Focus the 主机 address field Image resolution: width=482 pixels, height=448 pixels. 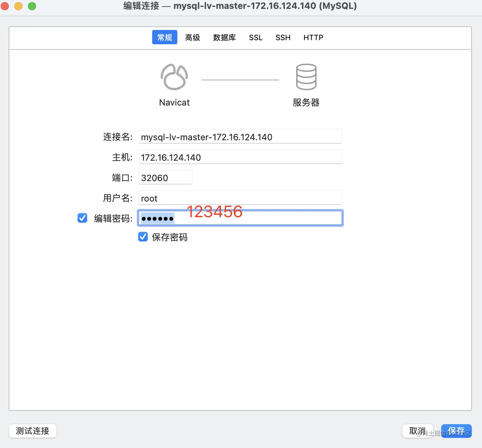click(240, 157)
